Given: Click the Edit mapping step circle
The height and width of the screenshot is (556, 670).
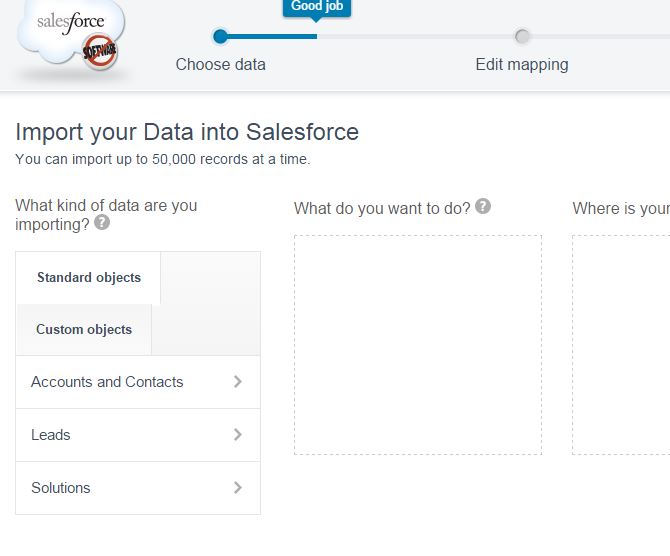Looking at the screenshot, I should [x=522, y=37].
